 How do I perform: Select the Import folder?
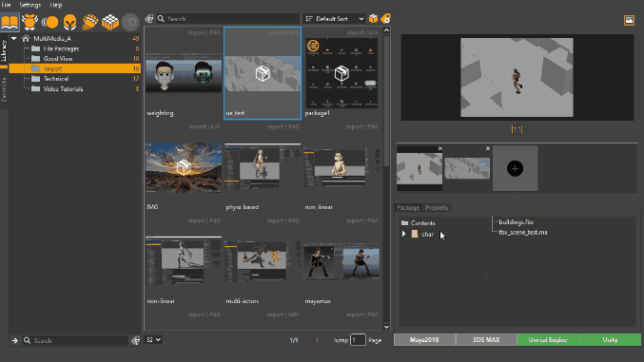[75, 68]
